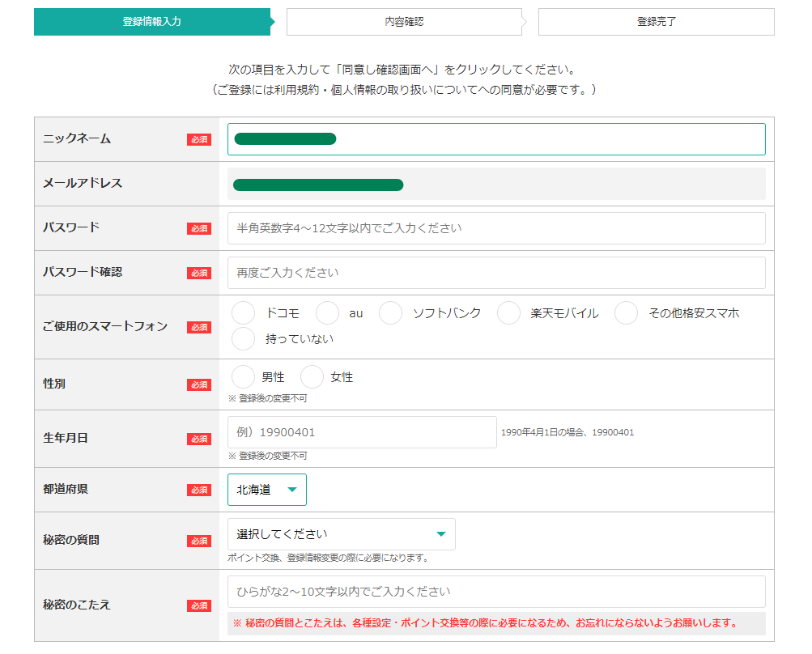The image size is (812, 654).
Task: Select 男性 for gender
Action: pos(243,376)
